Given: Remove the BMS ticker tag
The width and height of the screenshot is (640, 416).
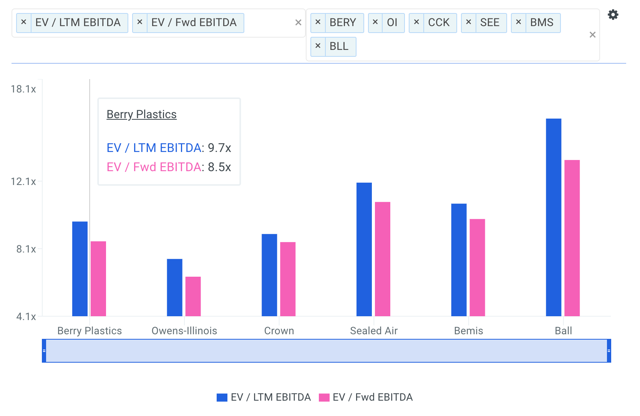Looking at the screenshot, I should click(518, 22).
